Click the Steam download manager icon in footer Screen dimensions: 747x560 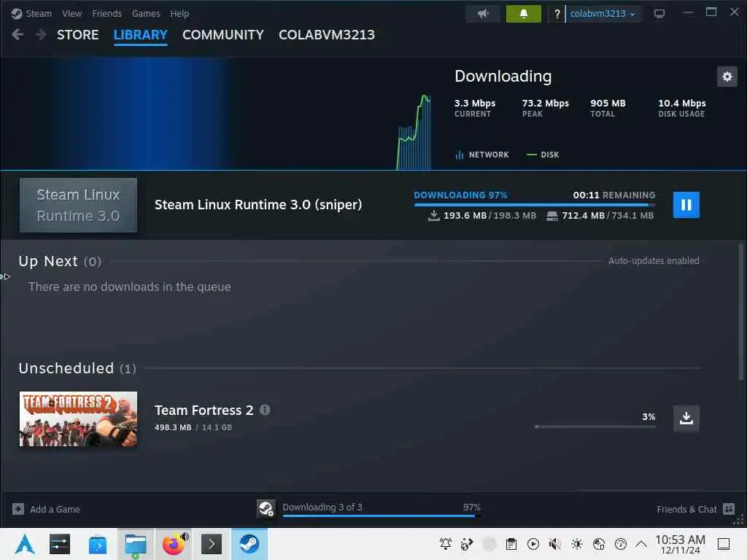[266, 508]
